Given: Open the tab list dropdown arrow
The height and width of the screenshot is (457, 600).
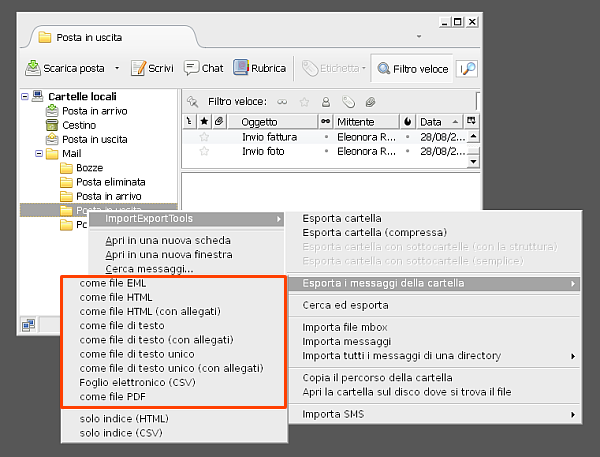Looking at the screenshot, I should click(419, 36).
